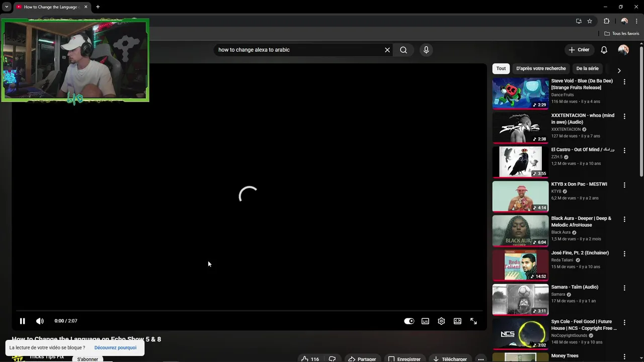
Task: Open the Steve Void Blue thumbnail
Action: 520,93
